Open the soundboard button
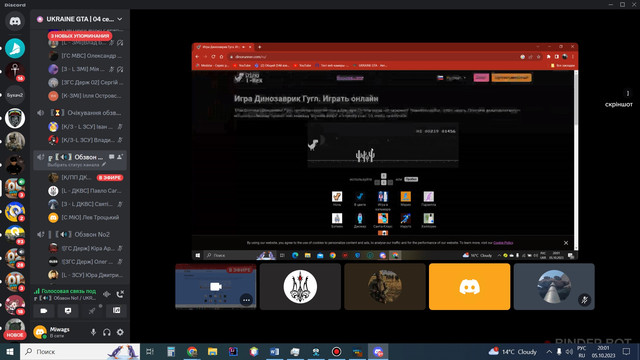 point(116,311)
